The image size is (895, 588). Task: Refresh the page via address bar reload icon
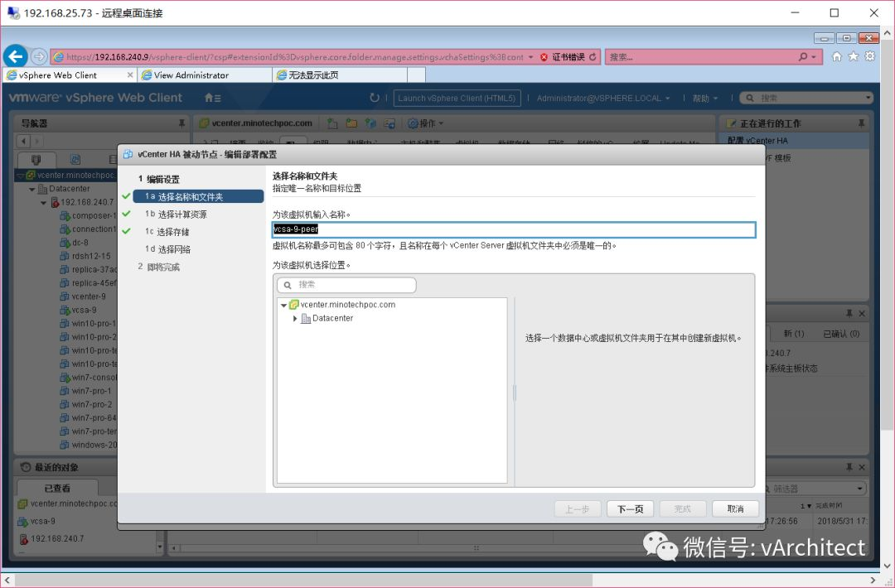(593, 57)
